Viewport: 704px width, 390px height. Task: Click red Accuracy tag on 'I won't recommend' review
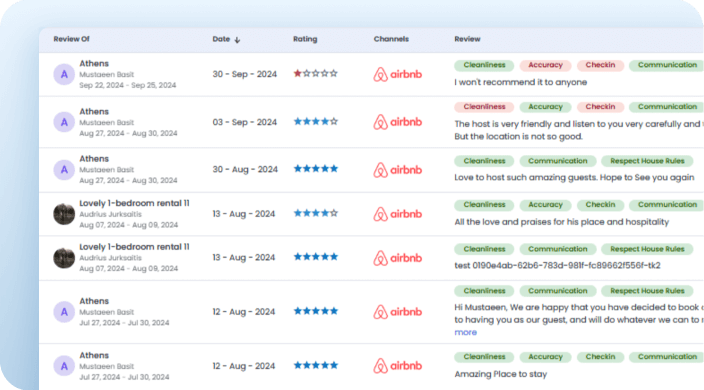coord(546,65)
